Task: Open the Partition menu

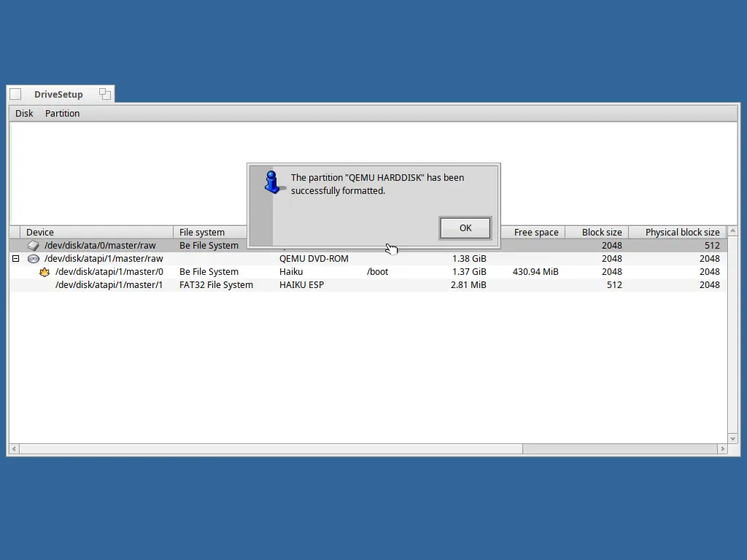Action: 63,113
